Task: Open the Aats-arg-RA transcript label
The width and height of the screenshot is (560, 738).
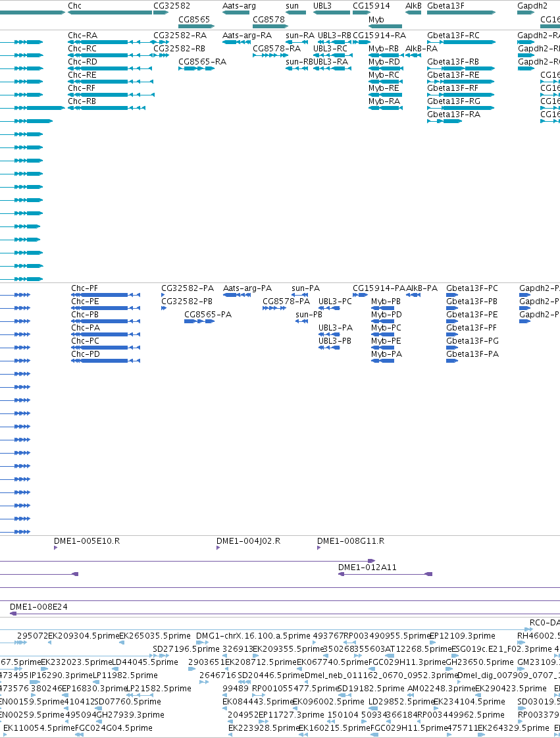Action: [247, 36]
